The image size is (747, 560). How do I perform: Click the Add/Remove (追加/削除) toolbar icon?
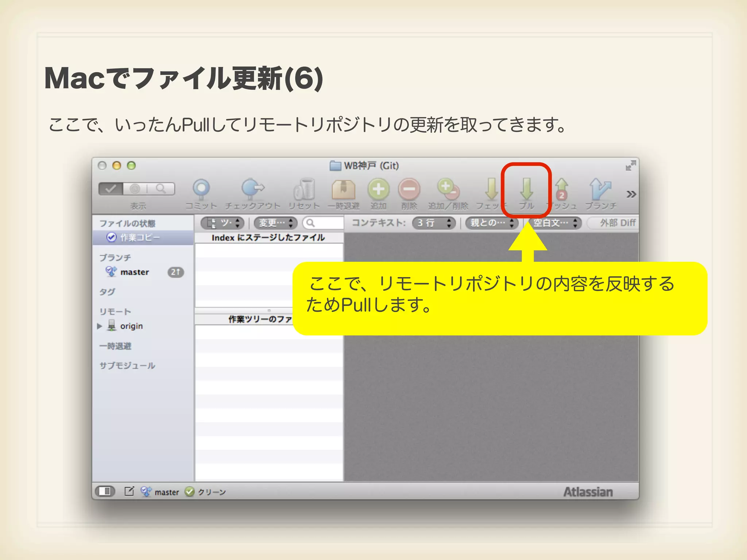448,189
